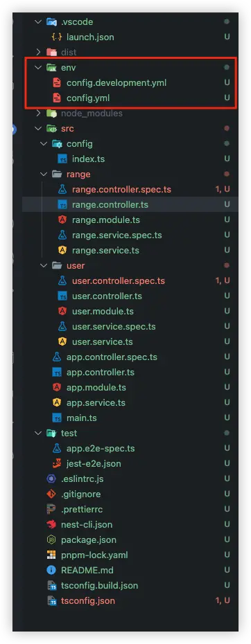The image size is (251, 644).
Task: Click the config.development.yml file icon
Action: coord(57,82)
